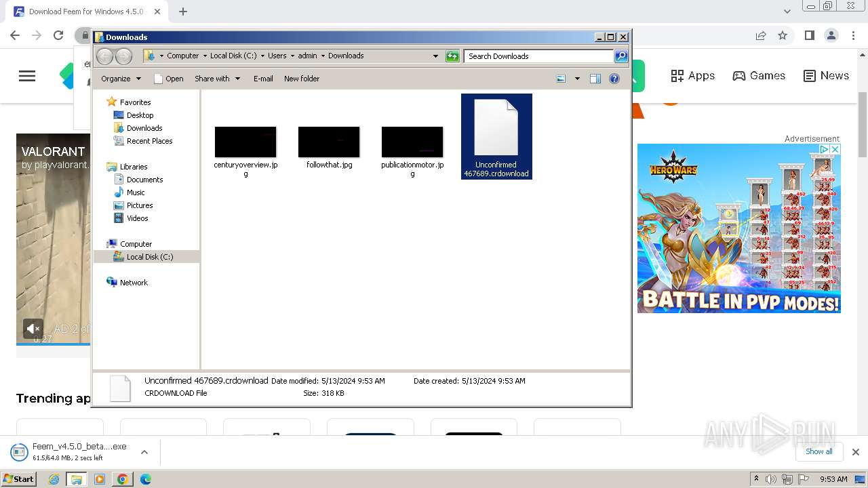The image size is (868, 488).
Task: Expand the view options dropdown arrow
Action: [x=577, y=79]
